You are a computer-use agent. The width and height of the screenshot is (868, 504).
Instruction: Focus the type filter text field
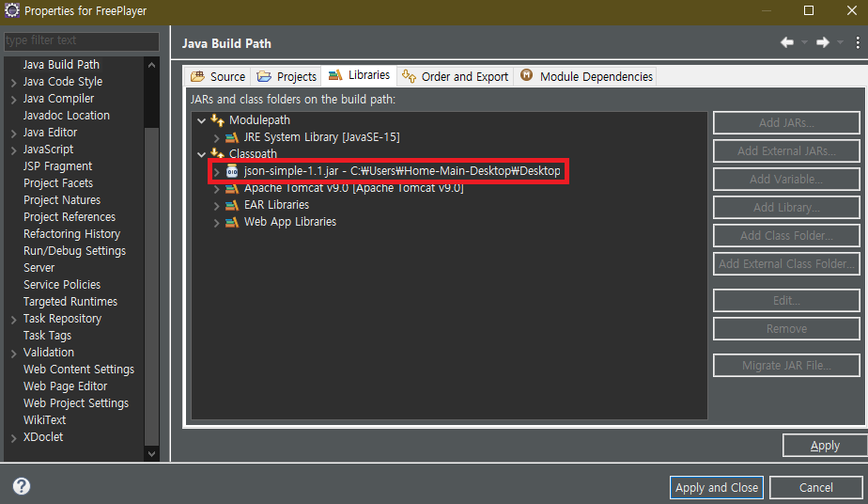coord(82,40)
